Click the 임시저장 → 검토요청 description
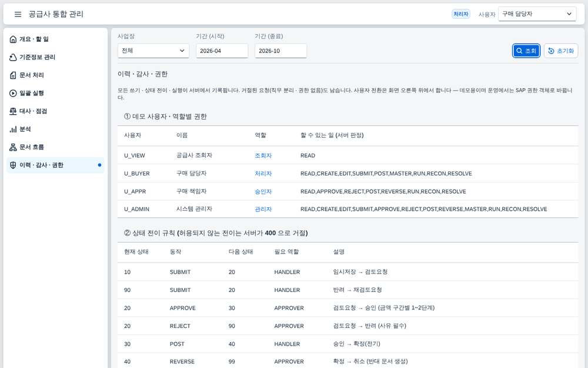The image size is (588, 368). coord(360,272)
